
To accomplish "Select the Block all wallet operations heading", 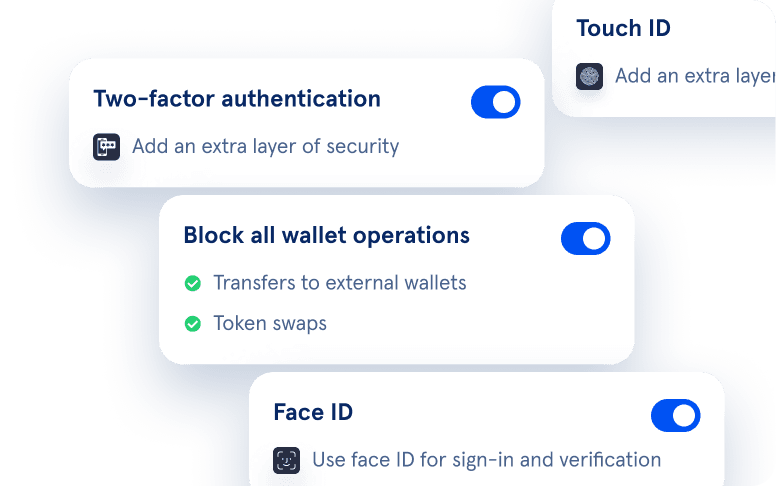I will (x=327, y=235).
